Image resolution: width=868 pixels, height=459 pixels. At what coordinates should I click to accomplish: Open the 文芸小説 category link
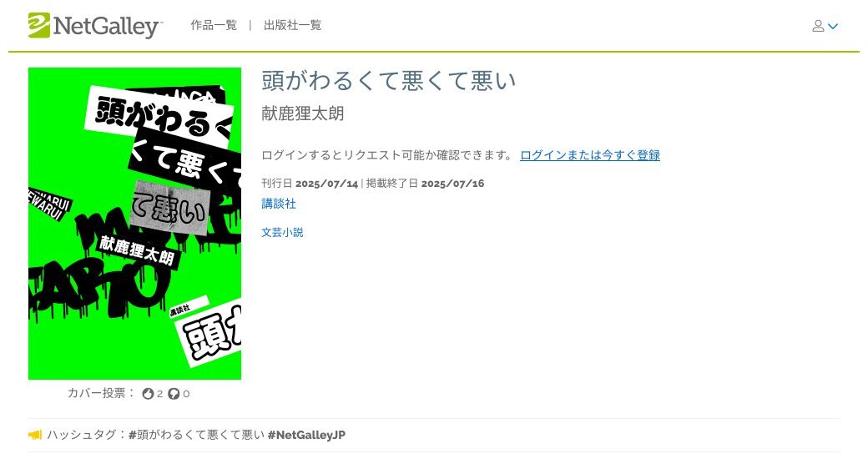(x=282, y=233)
